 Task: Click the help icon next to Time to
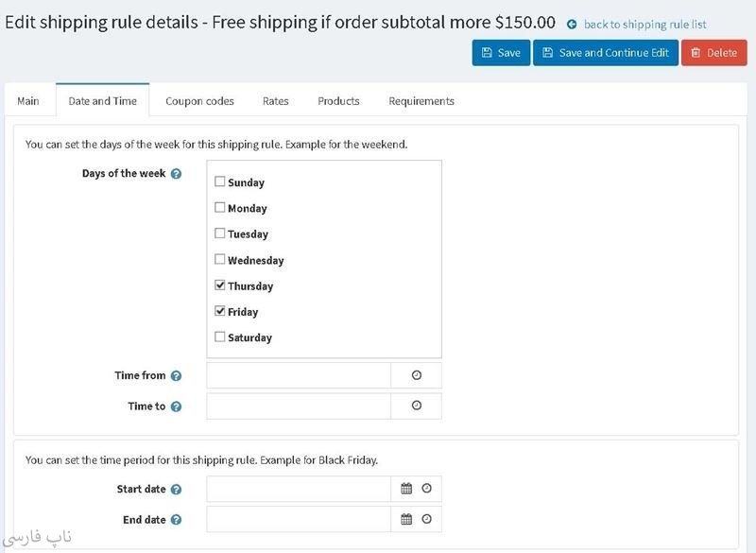(x=176, y=407)
